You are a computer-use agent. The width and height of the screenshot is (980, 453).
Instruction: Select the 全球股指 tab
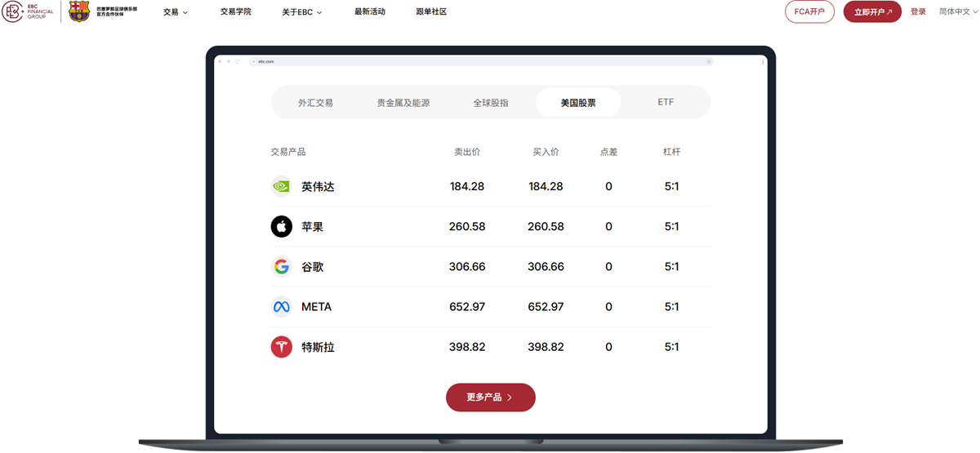pyautogui.click(x=491, y=103)
